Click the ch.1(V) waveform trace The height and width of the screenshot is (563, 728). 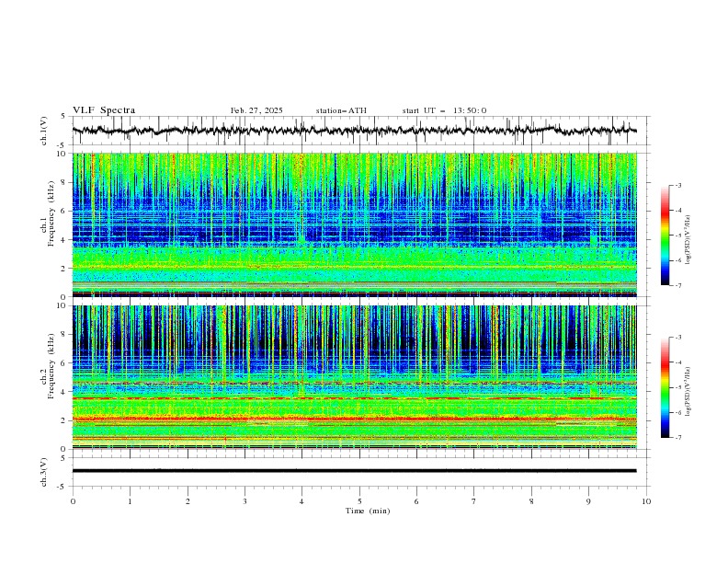click(x=354, y=131)
